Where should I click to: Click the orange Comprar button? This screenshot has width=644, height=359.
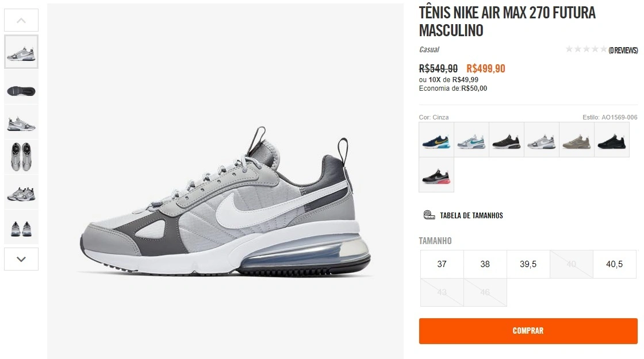click(528, 331)
